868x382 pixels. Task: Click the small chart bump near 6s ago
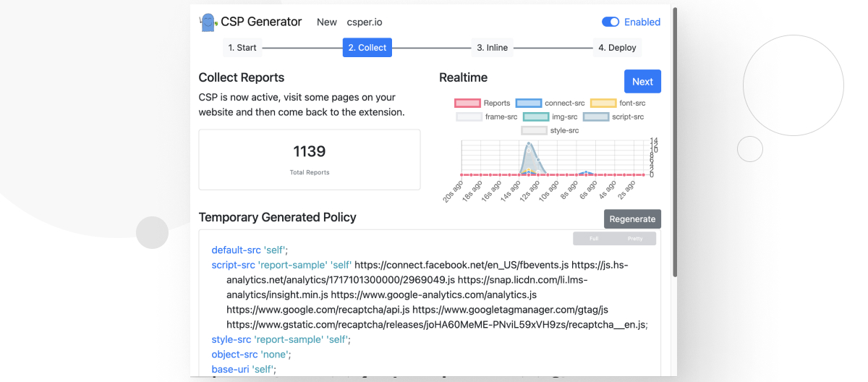click(586, 172)
